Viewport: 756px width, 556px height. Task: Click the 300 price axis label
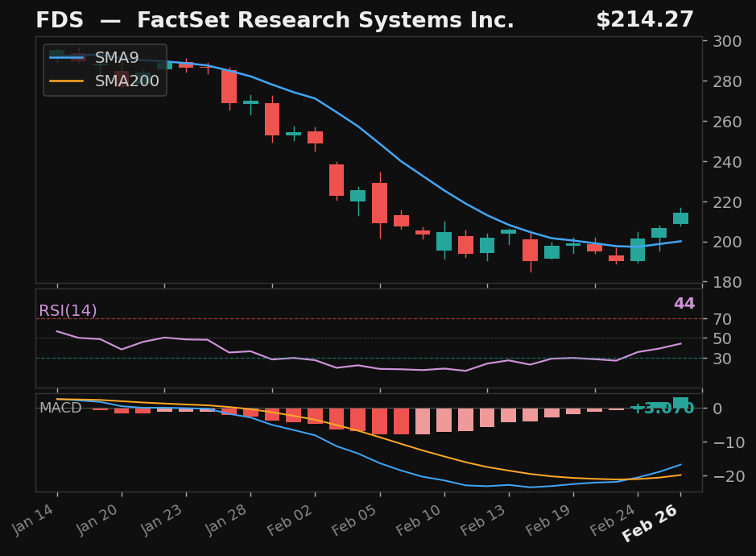(x=727, y=42)
